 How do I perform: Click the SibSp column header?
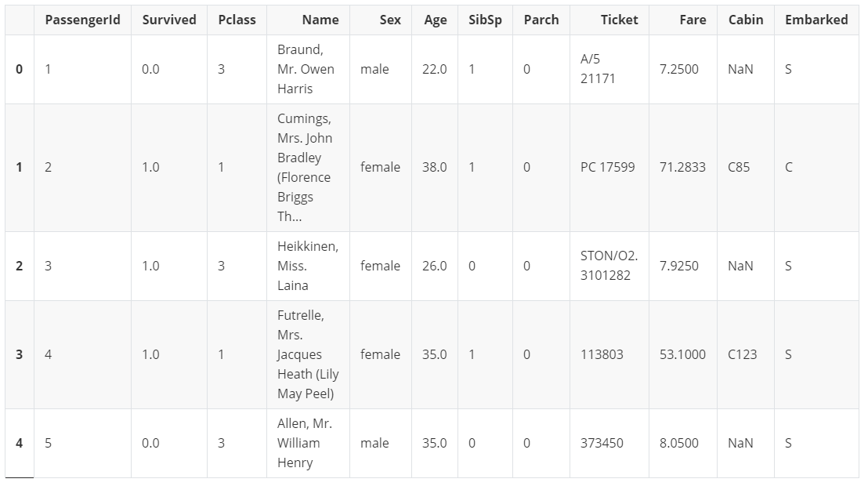tap(485, 20)
